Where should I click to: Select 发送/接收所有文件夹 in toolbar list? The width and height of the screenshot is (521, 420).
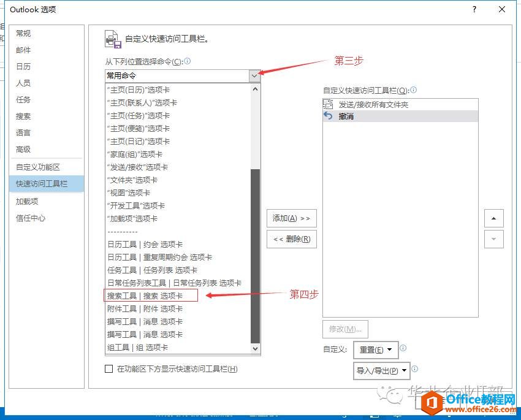point(400,105)
